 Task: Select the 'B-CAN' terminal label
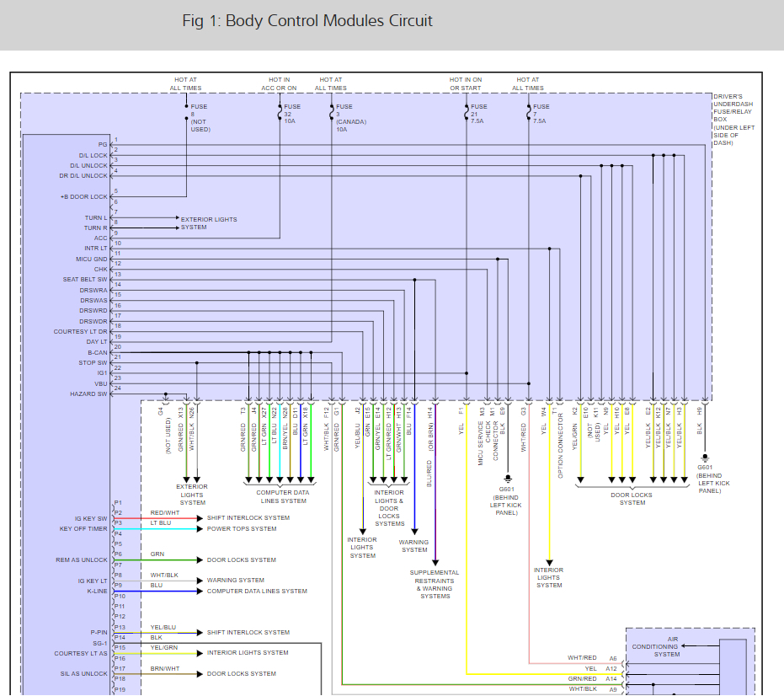click(98, 352)
